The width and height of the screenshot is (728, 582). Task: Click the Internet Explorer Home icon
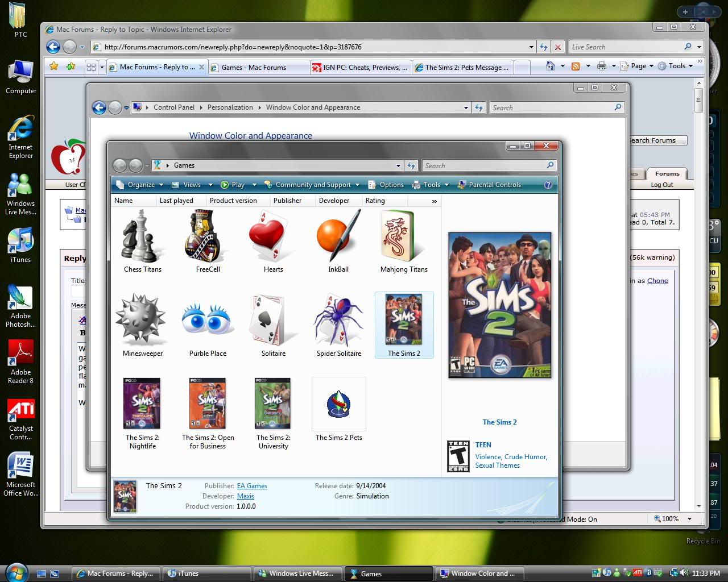point(550,66)
